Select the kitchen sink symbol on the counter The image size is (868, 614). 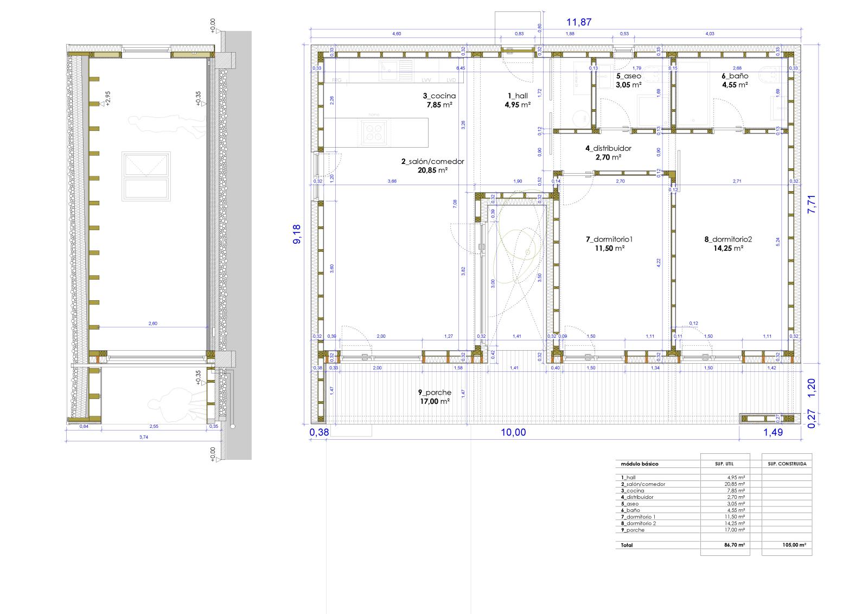click(389, 69)
